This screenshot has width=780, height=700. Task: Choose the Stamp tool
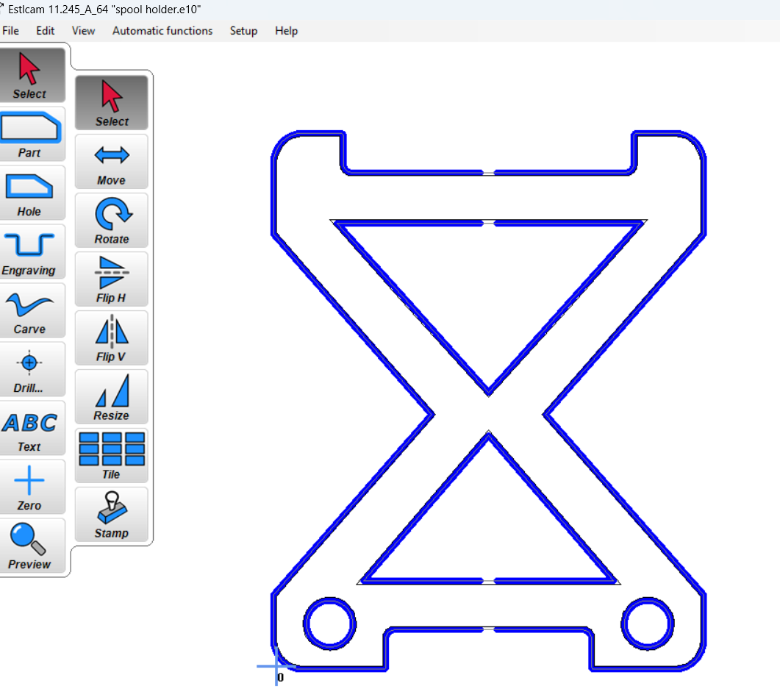(x=112, y=515)
